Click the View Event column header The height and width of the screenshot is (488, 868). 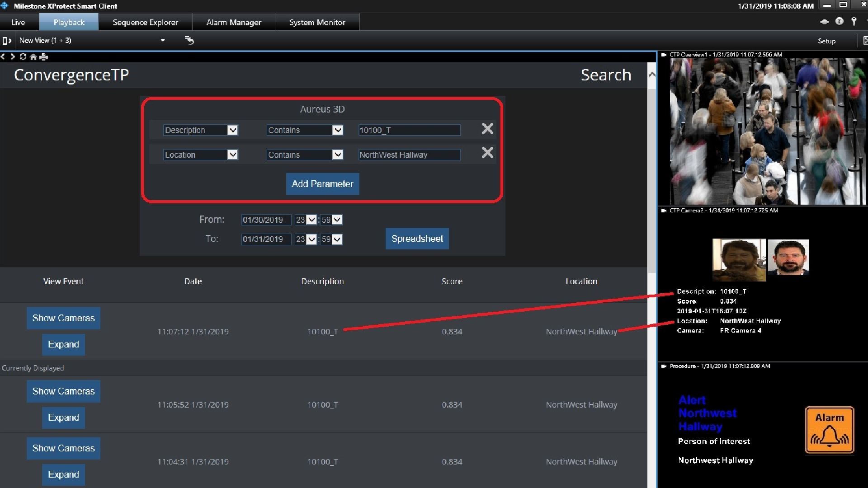pyautogui.click(x=63, y=281)
